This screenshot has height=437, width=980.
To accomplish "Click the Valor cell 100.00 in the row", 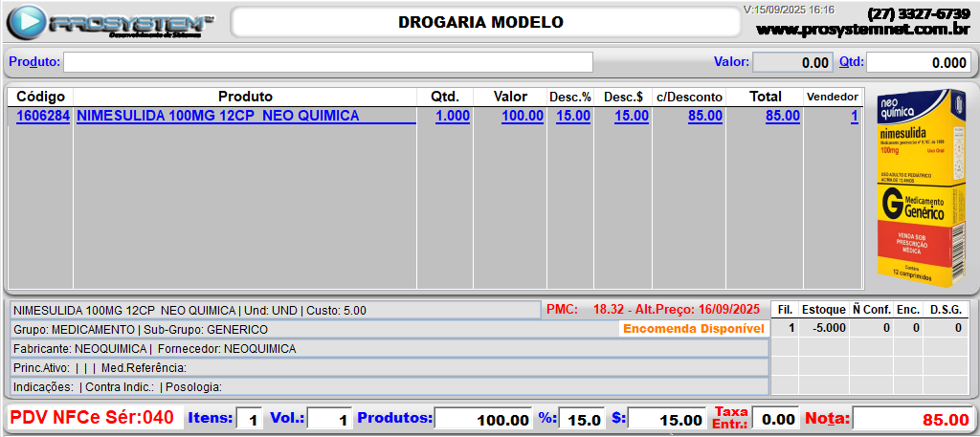I will 522,116.
